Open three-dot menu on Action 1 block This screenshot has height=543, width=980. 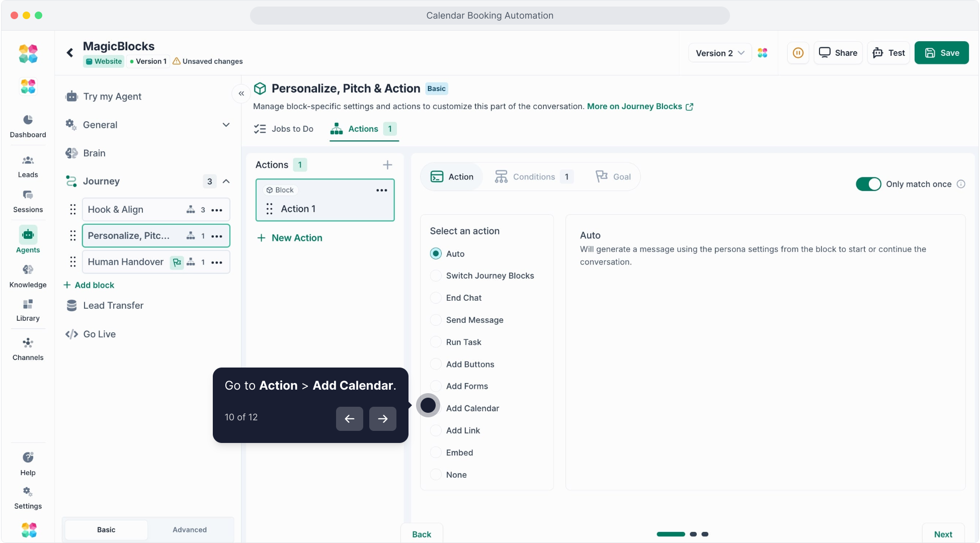pyautogui.click(x=382, y=190)
